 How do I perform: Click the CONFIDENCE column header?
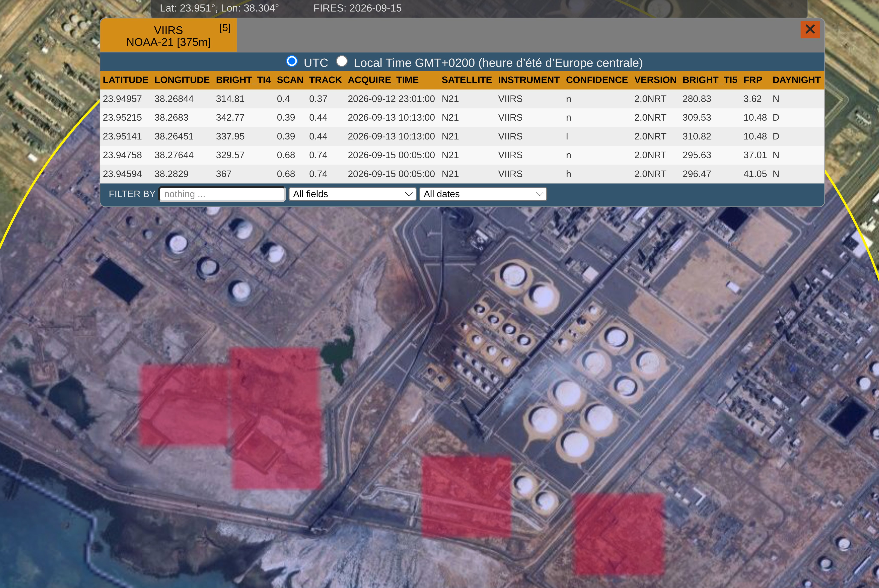tap(597, 80)
